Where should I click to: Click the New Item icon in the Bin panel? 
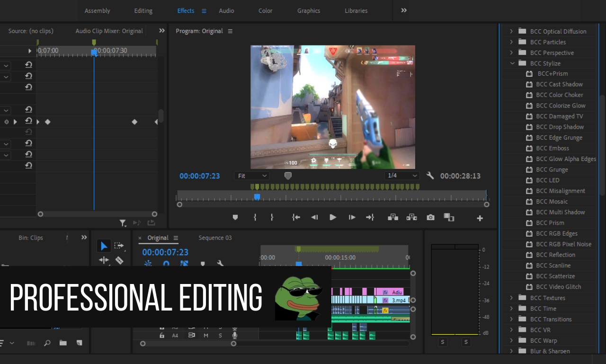coord(79,343)
